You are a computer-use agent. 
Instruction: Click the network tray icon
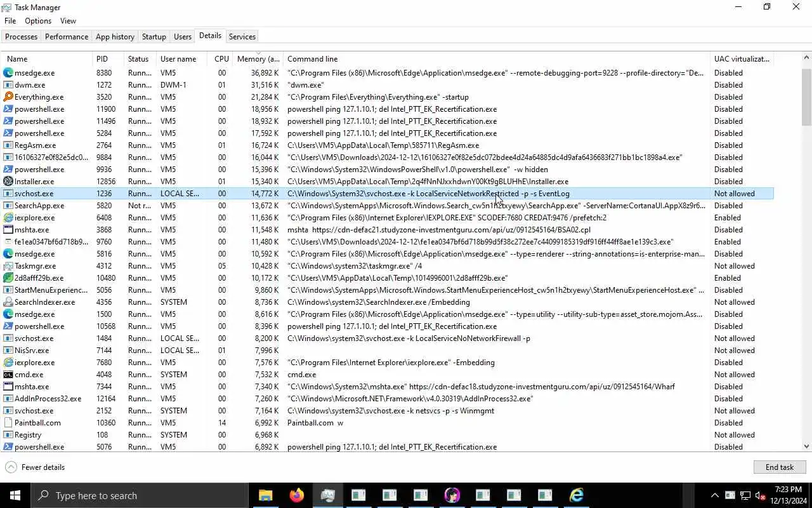745,495
